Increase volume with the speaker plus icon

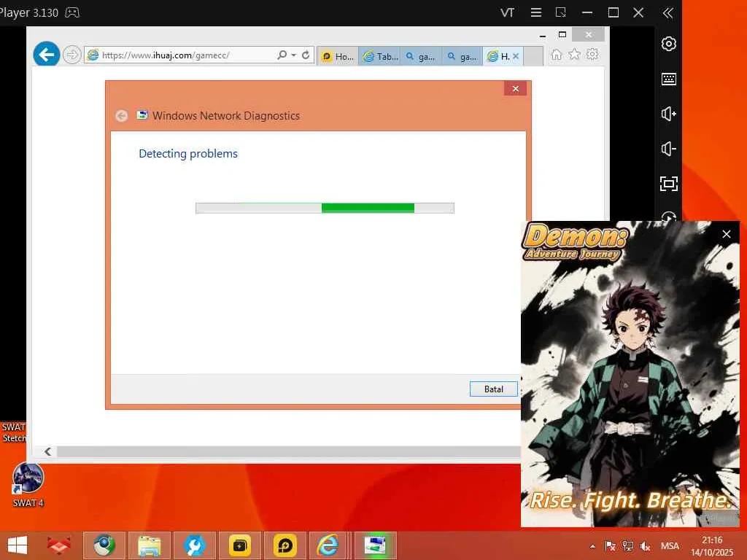pos(668,114)
